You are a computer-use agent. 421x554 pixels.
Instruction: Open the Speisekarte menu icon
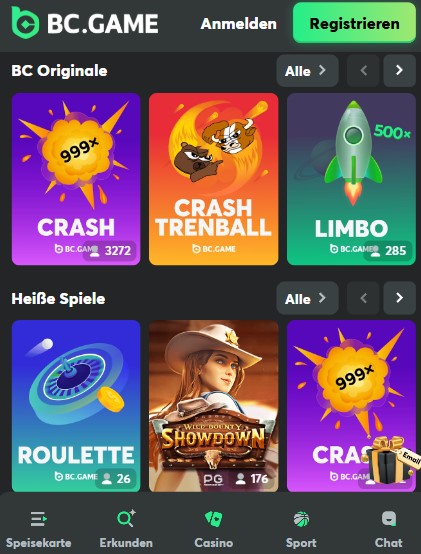(x=38, y=519)
